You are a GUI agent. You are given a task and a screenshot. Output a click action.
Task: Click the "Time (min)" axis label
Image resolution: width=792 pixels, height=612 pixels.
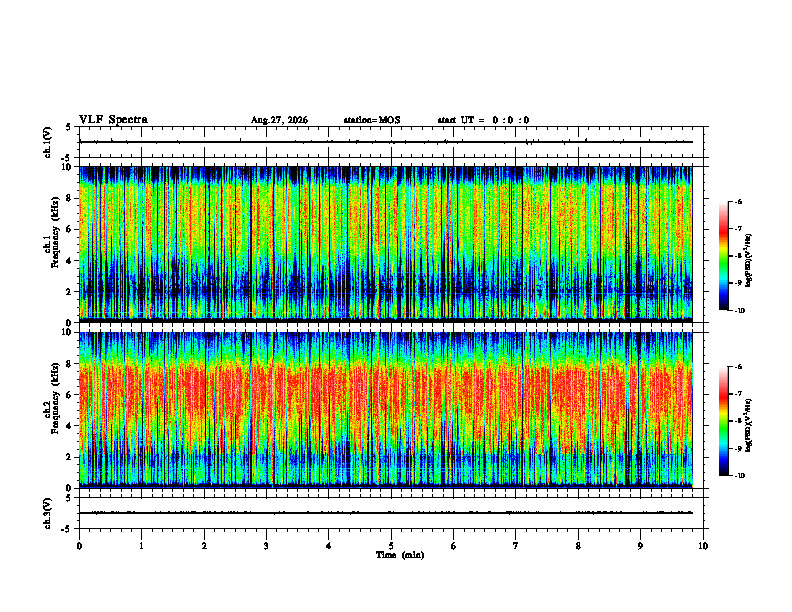click(400, 555)
